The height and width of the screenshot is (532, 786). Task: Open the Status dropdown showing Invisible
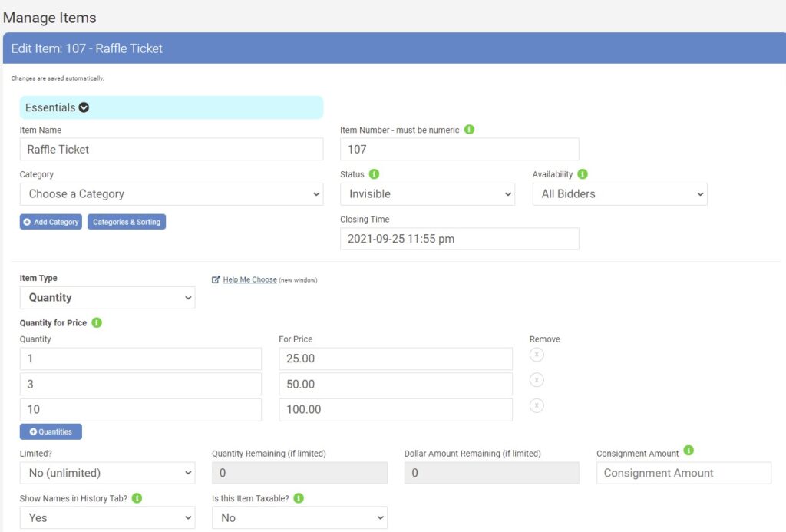[427, 194]
